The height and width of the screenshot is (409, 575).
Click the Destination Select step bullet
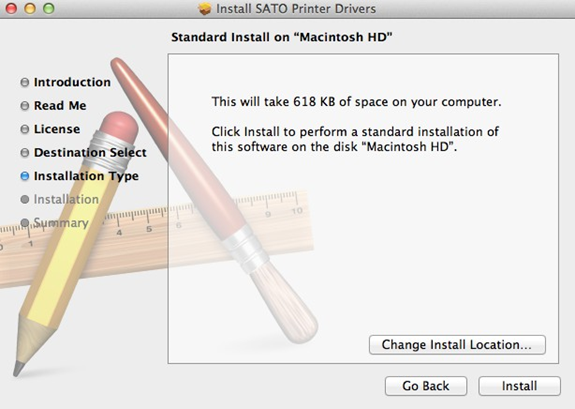(x=25, y=153)
